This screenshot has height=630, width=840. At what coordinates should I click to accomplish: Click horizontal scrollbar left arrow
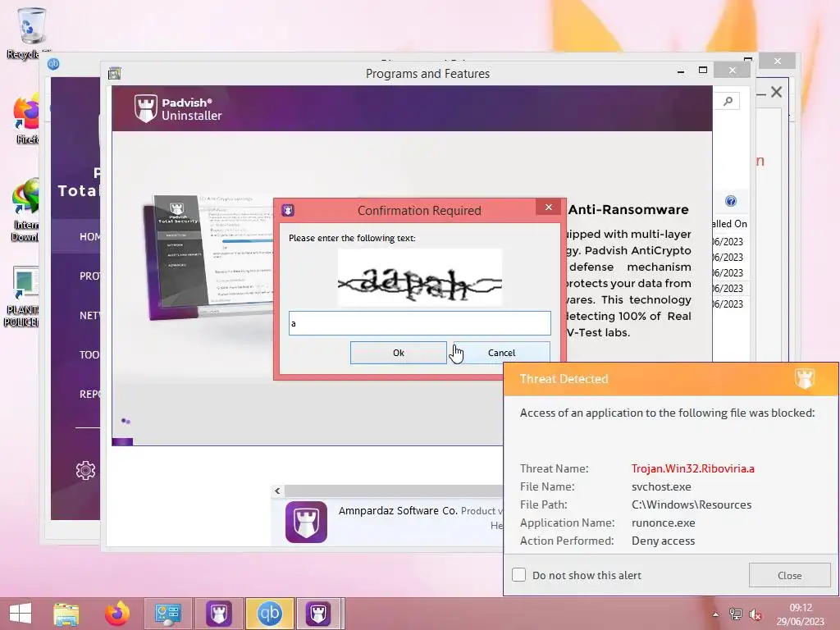tap(277, 491)
